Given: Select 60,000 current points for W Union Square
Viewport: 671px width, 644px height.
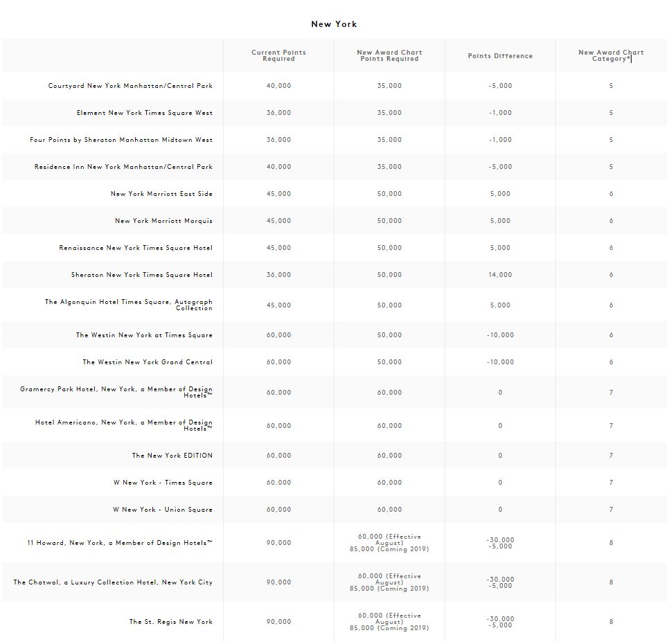Looking at the screenshot, I should click(x=278, y=509).
